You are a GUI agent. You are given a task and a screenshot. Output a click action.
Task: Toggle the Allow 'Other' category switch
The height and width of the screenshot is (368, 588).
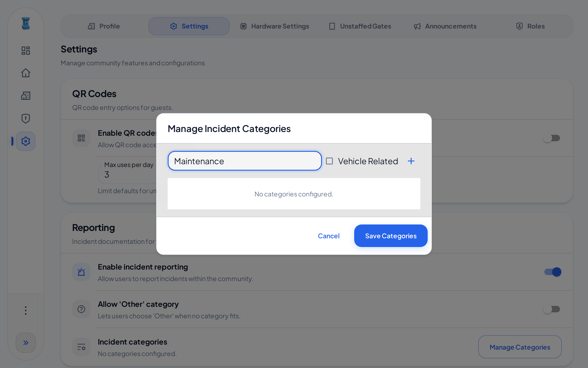click(x=551, y=309)
